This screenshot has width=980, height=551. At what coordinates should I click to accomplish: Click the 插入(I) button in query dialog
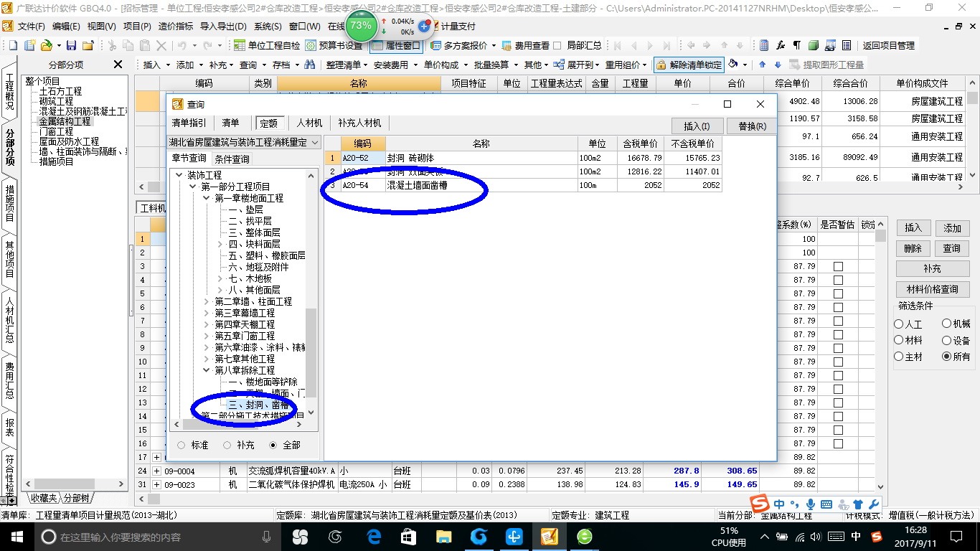point(697,126)
